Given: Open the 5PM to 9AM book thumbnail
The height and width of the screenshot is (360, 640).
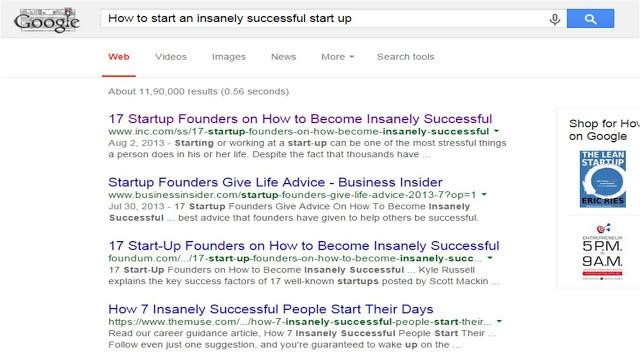Looking at the screenshot, I should tap(602, 251).
